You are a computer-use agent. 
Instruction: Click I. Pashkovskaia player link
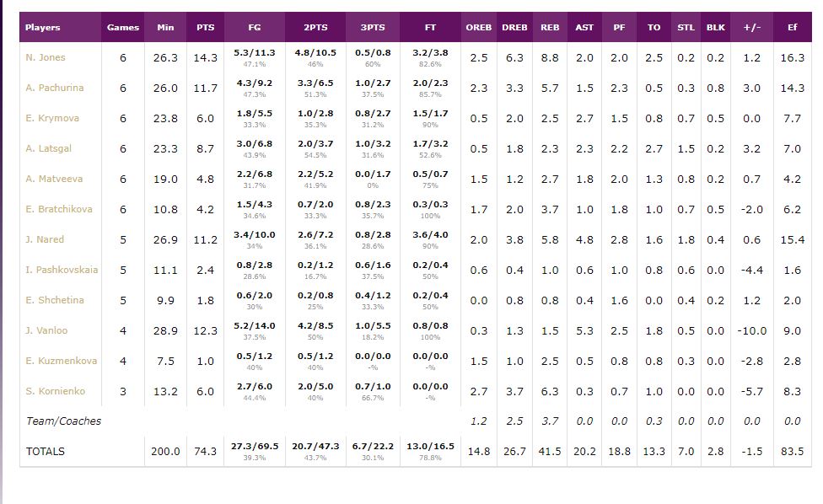[x=62, y=270]
